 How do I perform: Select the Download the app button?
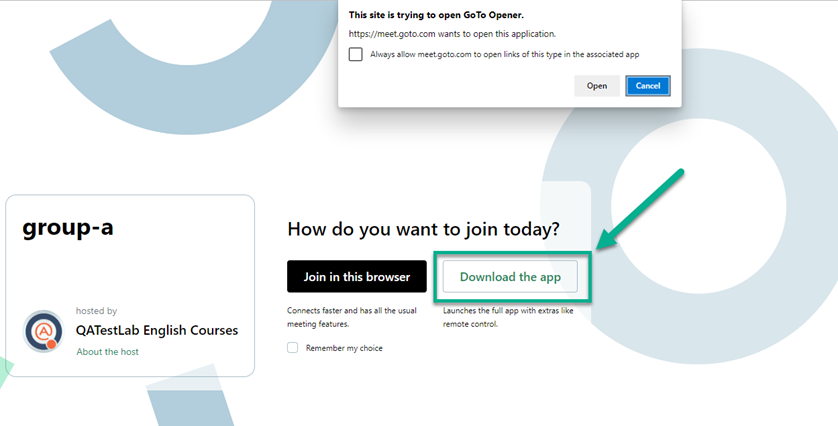(510, 276)
